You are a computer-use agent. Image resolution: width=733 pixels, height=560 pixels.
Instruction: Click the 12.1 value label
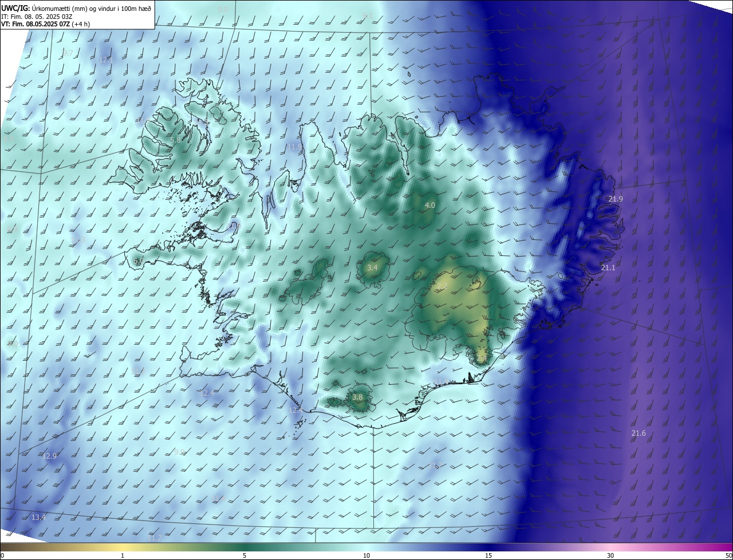[x=107, y=60]
